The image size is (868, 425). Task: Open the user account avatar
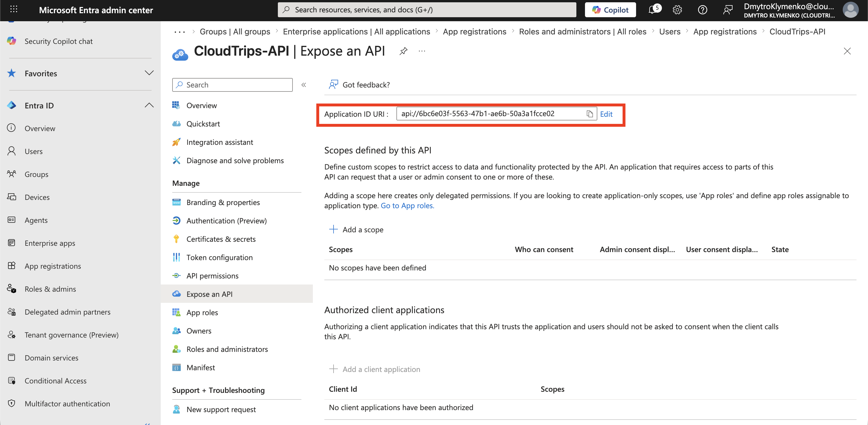click(850, 10)
